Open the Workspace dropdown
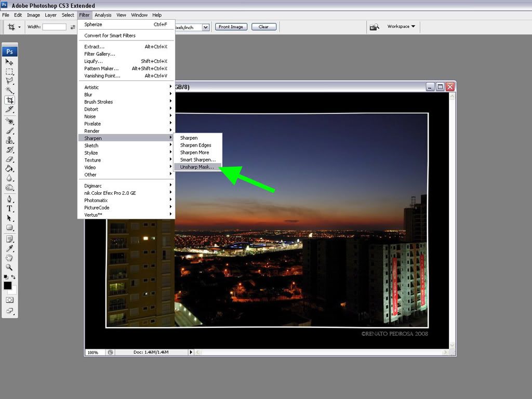 tap(401, 26)
